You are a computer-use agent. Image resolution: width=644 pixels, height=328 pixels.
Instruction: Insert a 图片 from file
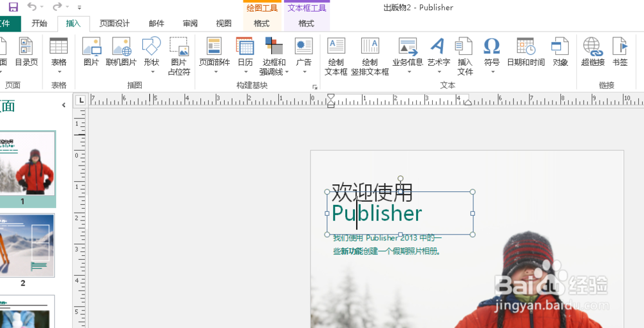tap(91, 52)
